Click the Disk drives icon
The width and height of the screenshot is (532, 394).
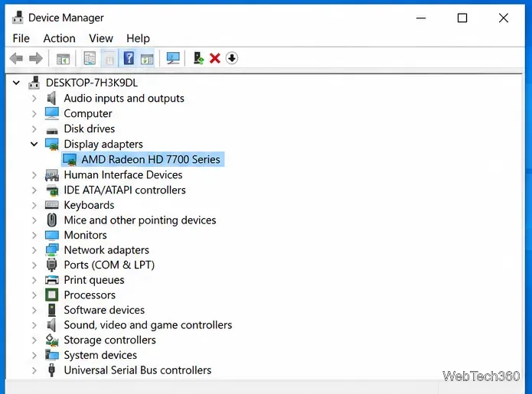click(x=52, y=130)
